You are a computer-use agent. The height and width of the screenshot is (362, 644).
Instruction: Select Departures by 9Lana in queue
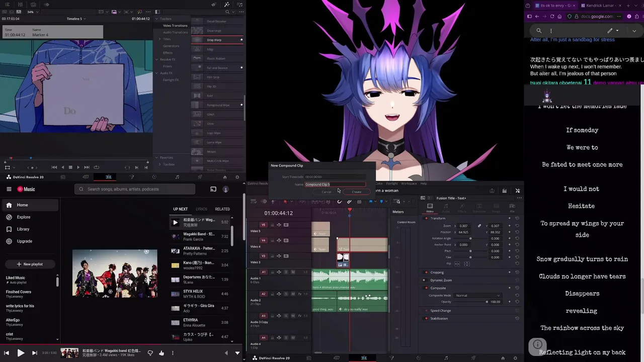[x=200, y=280]
